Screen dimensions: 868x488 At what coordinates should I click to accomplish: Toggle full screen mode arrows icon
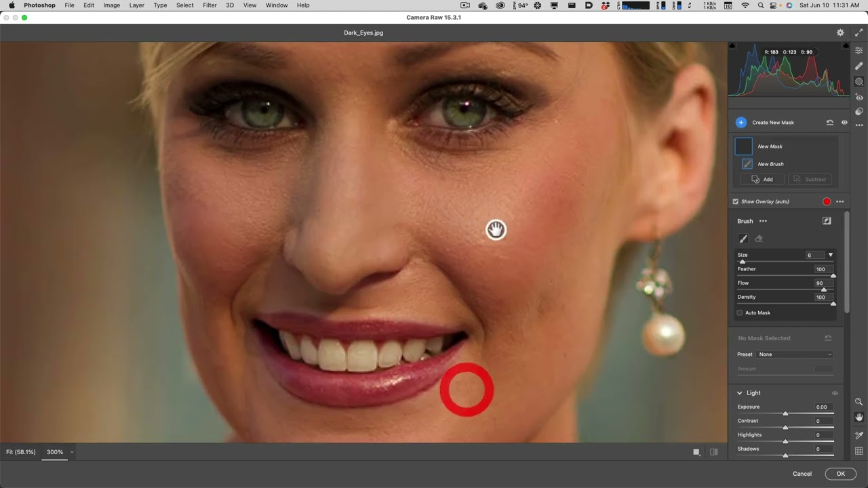pyautogui.click(x=859, y=33)
